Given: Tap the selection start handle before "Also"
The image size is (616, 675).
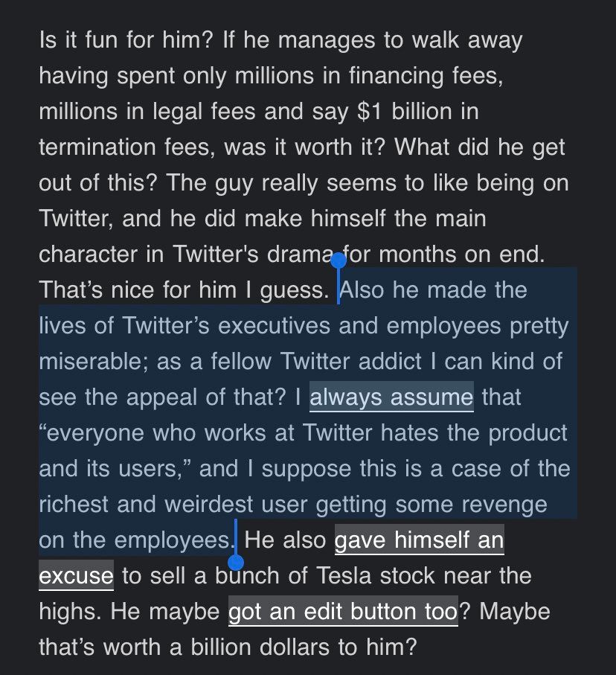Looking at the screenshot, I should coord(339,261).
